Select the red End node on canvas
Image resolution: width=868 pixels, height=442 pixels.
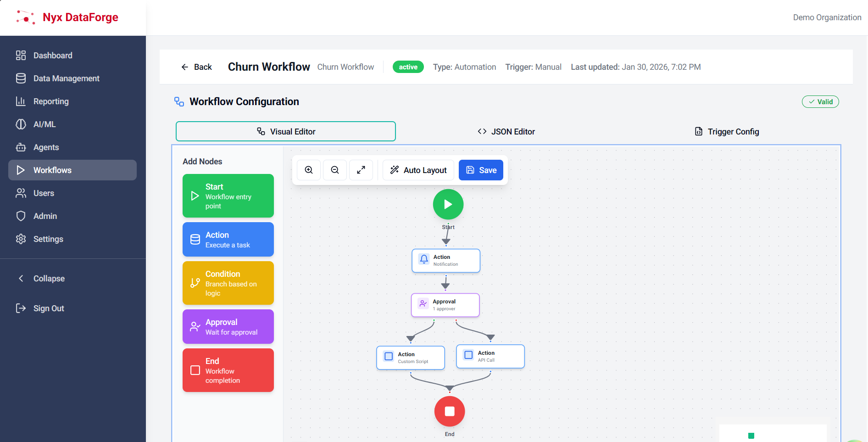(449, 411)
